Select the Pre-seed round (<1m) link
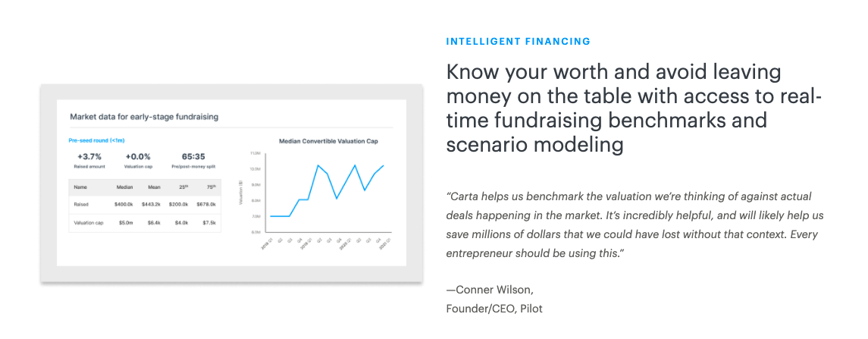 point(97,141)
